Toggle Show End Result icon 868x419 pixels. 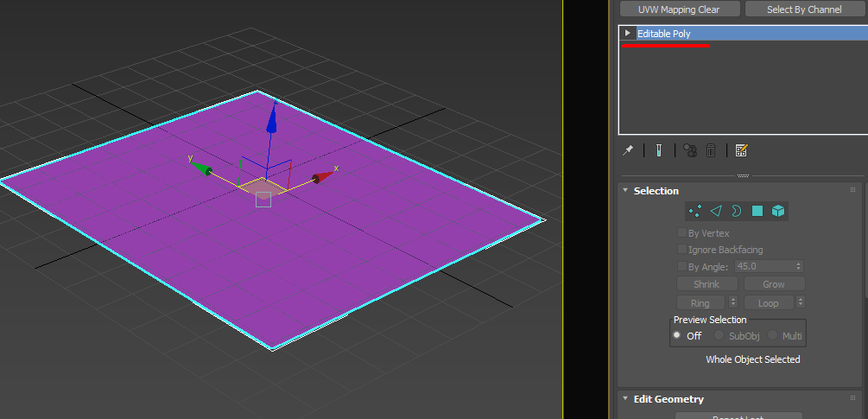point(659,150)
